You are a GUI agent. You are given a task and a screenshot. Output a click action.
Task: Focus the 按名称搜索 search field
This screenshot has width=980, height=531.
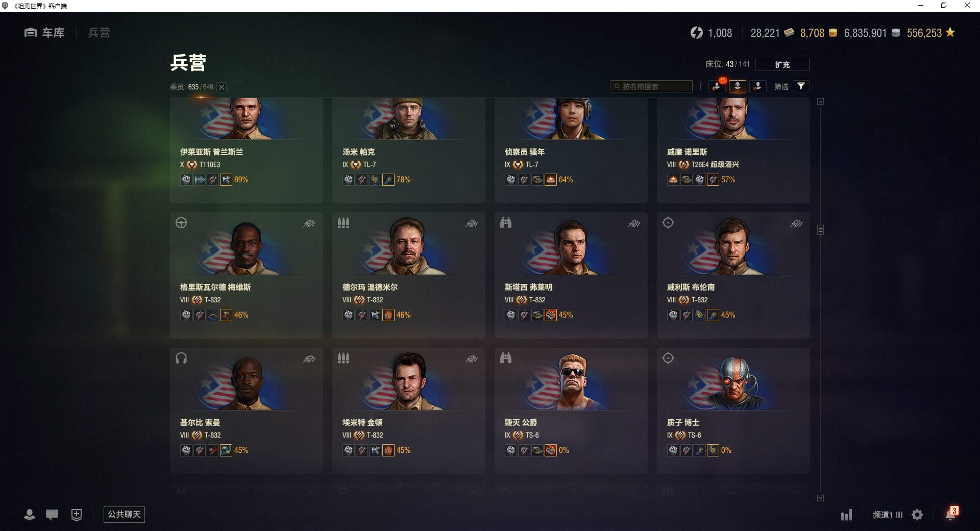(651, 86)
